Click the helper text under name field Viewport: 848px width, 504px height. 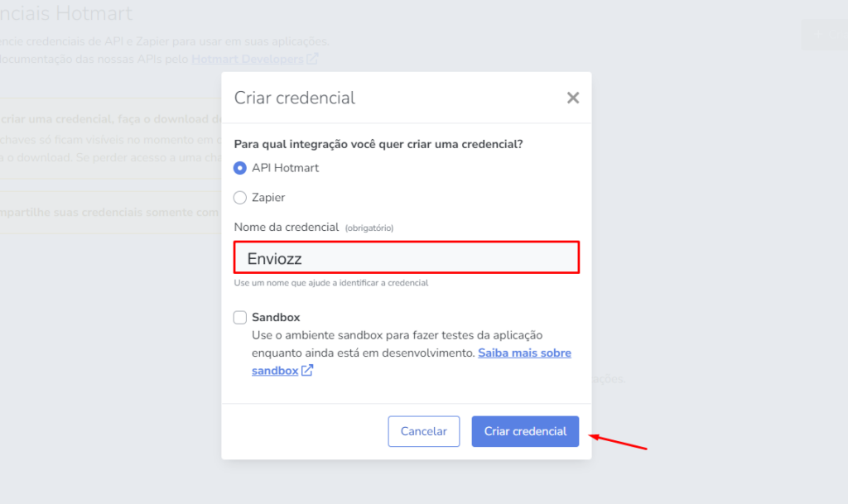pos(331,283)
